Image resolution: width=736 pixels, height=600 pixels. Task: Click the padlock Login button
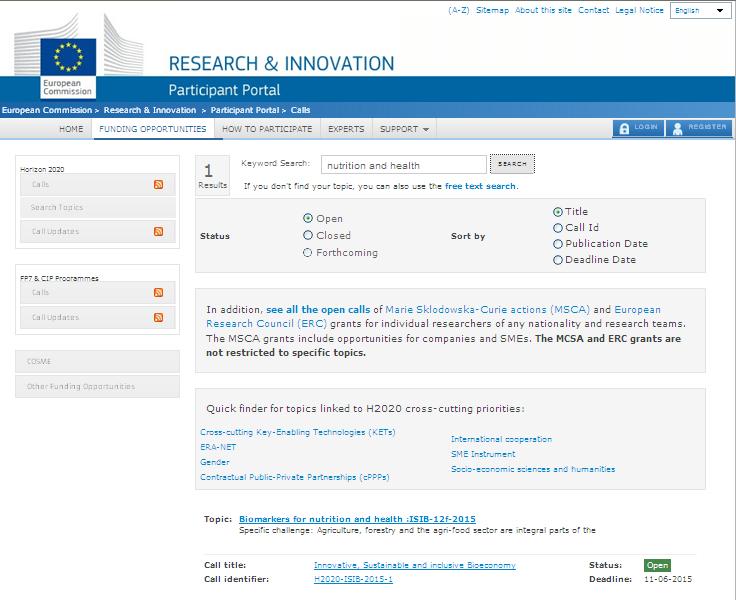coord(638,128)
